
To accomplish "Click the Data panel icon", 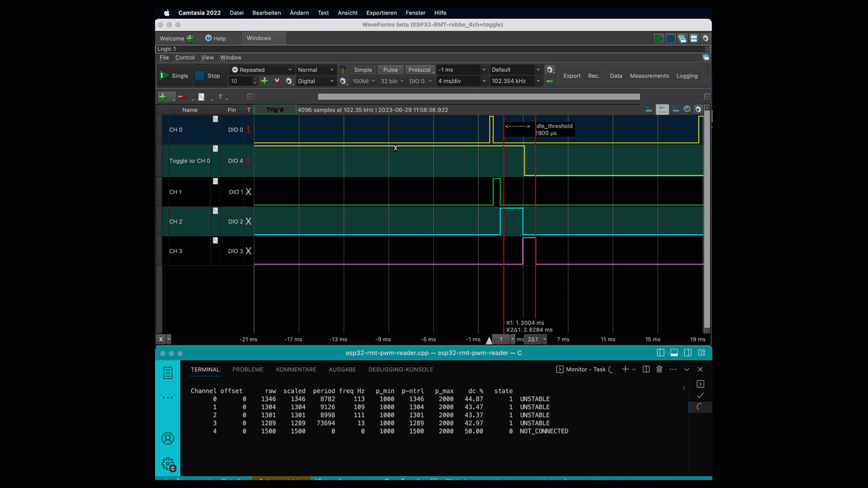I will pos(615,75).
